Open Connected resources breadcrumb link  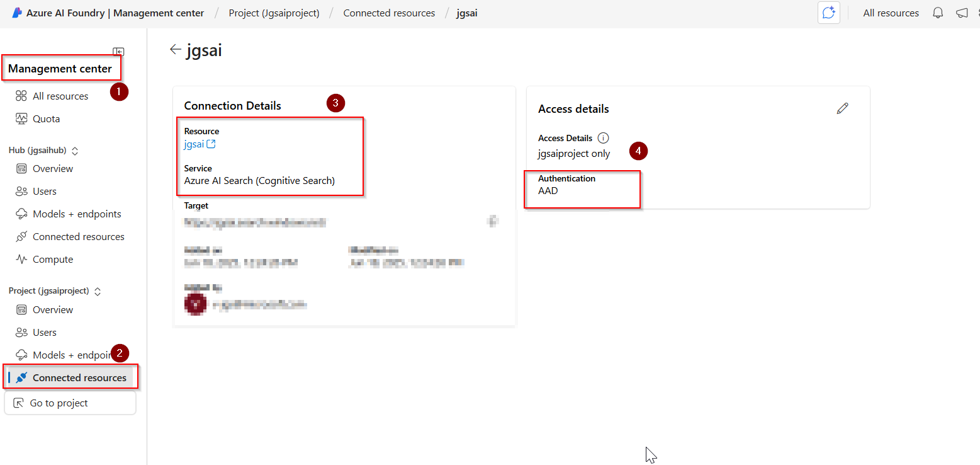tap(389, 13)
